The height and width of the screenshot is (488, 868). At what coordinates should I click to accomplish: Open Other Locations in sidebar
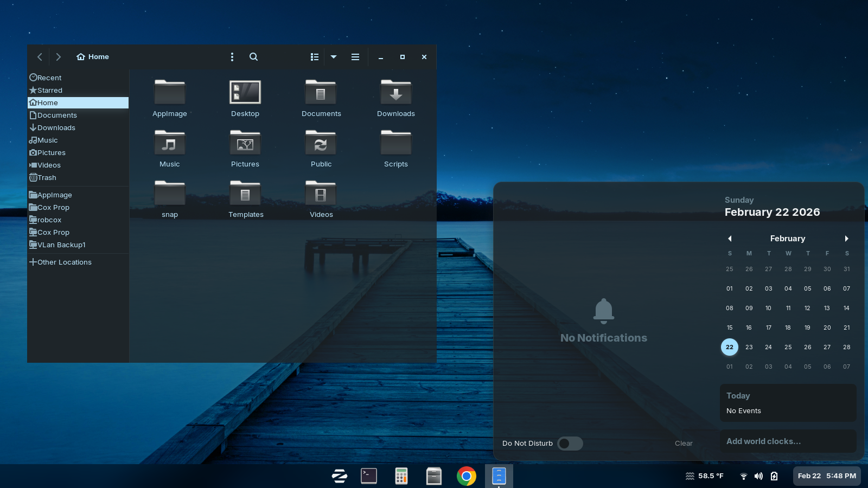click(x=78, y=262)
